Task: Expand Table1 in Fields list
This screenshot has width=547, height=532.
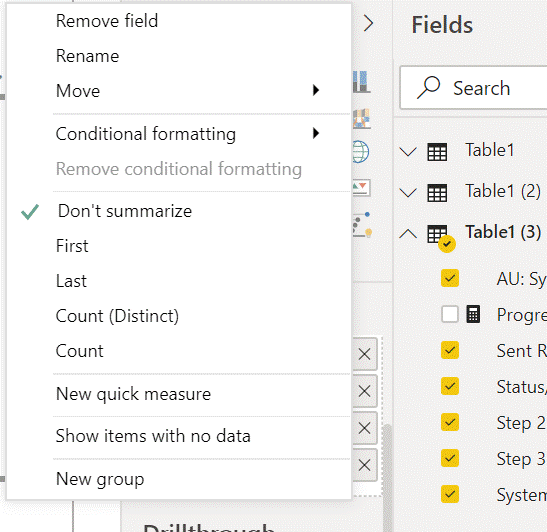Action: point(408,151)
